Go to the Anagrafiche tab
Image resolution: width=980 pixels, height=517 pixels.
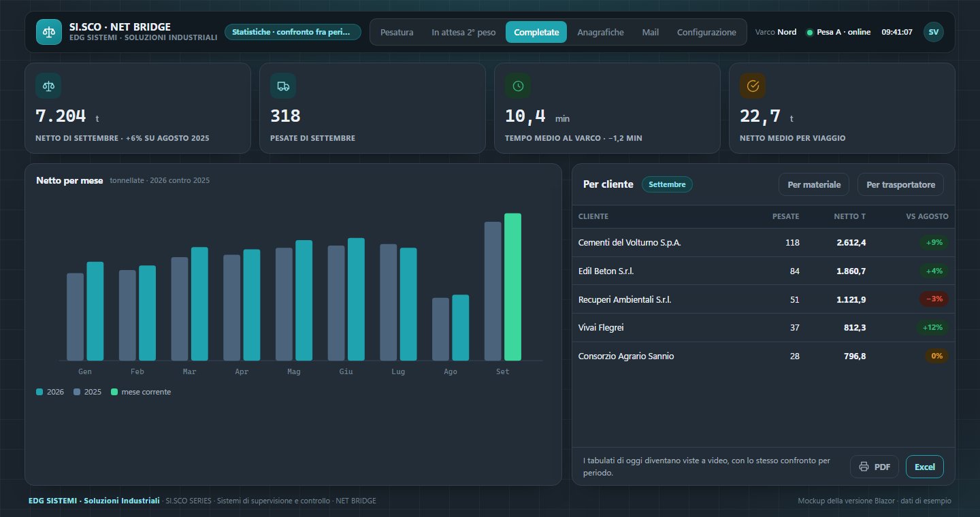click(x=600, y=32)
